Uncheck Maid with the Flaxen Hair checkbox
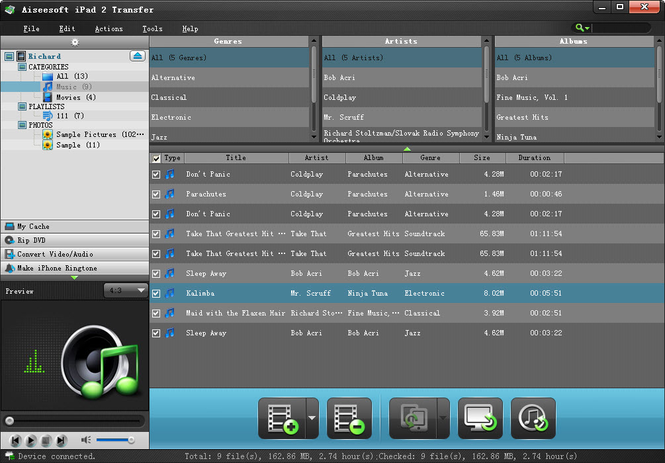The image size is (665, 463). [x=156, y=313]
